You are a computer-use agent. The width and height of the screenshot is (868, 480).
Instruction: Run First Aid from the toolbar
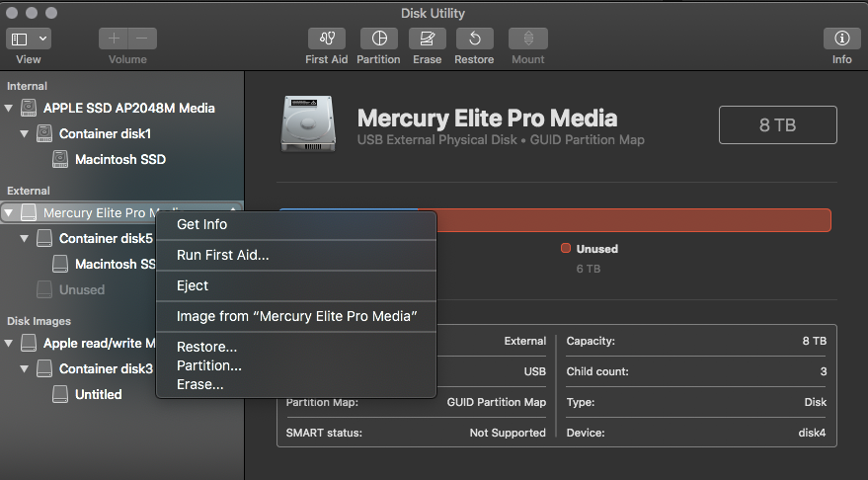tap(327, 39)
